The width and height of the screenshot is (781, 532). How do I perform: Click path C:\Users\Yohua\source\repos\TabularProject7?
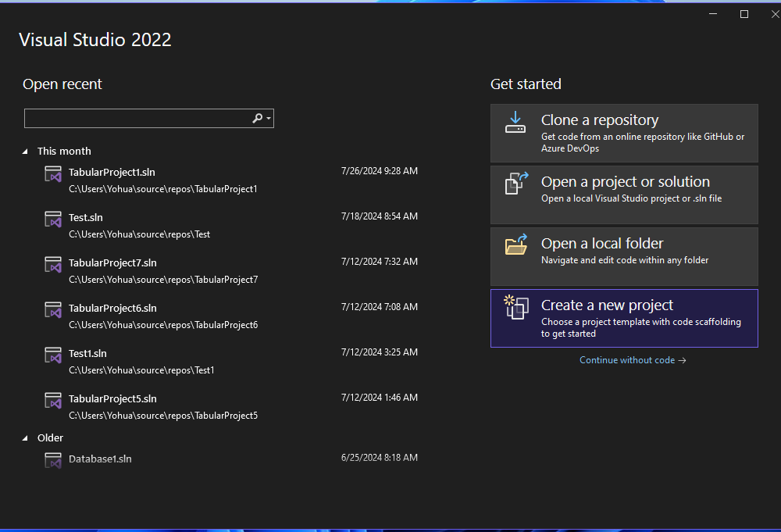coord(163,280)
